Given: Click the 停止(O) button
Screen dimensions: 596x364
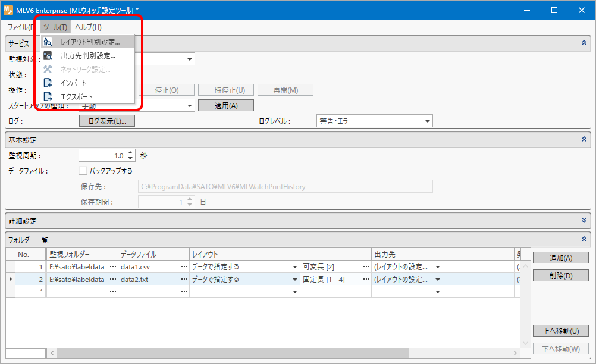Looking at the screenshot, I should pos(167,90).
